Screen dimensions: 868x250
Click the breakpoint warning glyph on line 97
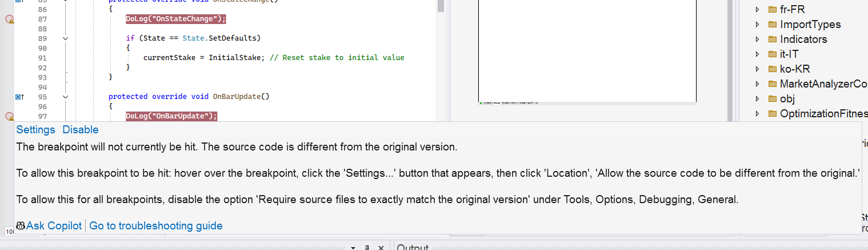point(10,116)
